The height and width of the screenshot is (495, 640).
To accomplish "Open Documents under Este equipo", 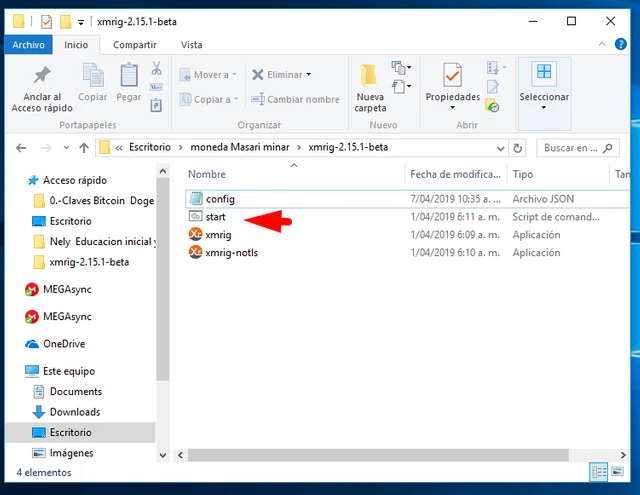I will click(x=67, y=392).
